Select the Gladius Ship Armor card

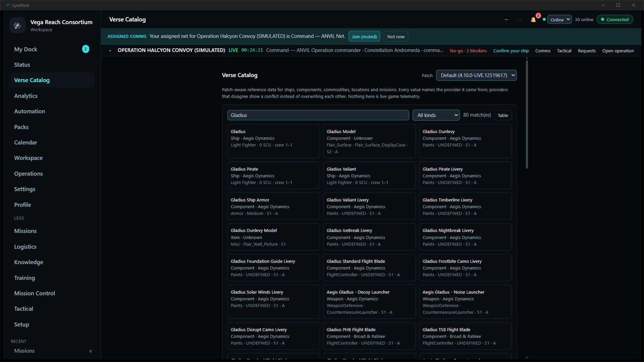tap(273, 206)
